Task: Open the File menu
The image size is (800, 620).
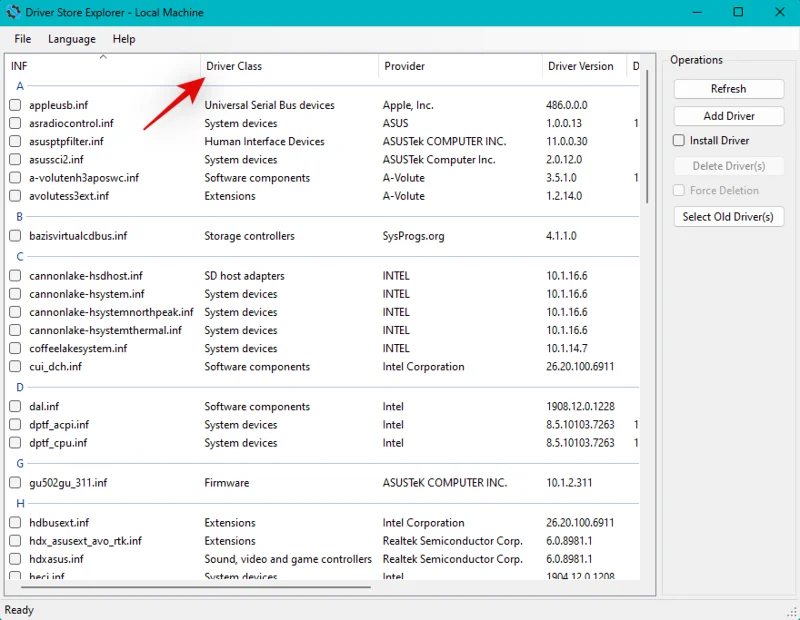Action: (x=22, y=39)
